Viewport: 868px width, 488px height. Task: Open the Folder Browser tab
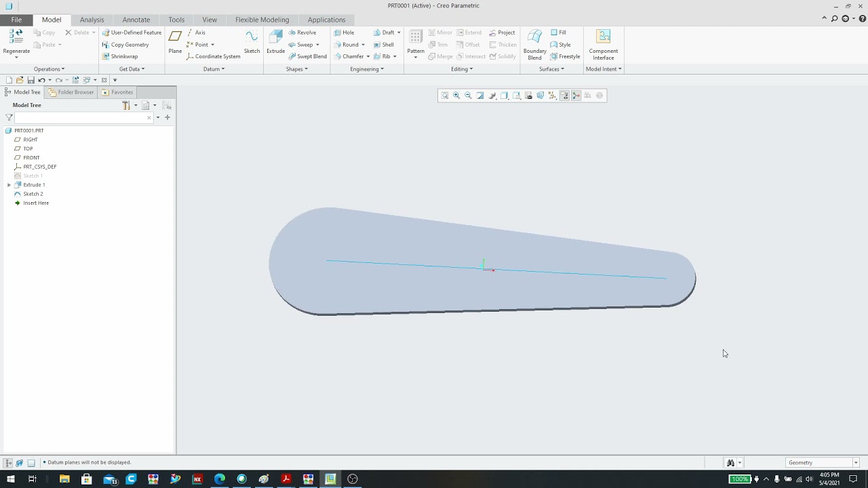pos(71,92)
